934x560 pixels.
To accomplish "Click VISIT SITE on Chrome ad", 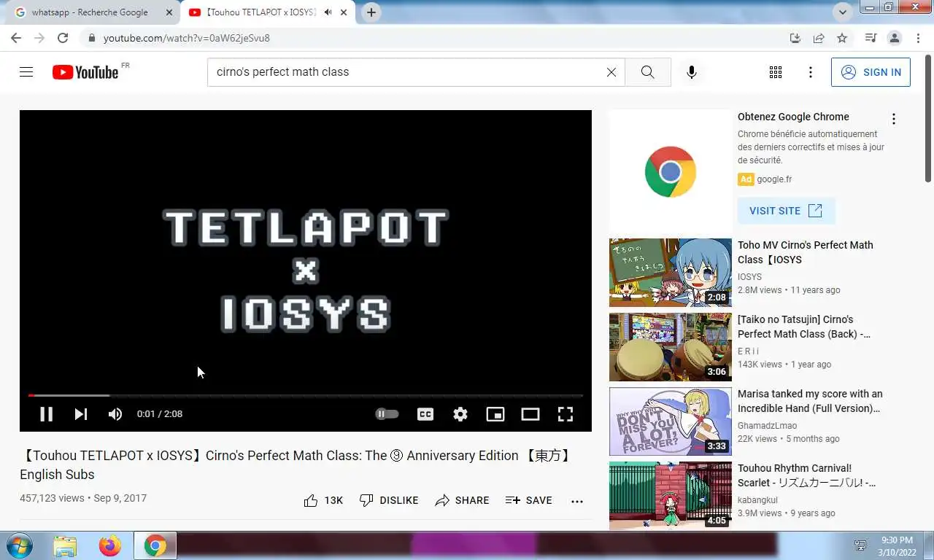I will click(x=786, y=211).
